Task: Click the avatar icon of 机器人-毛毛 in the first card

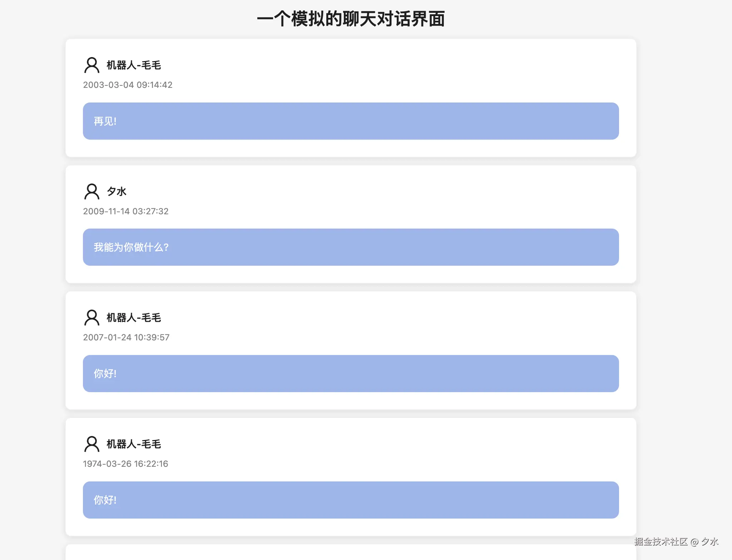Action: 91,65
